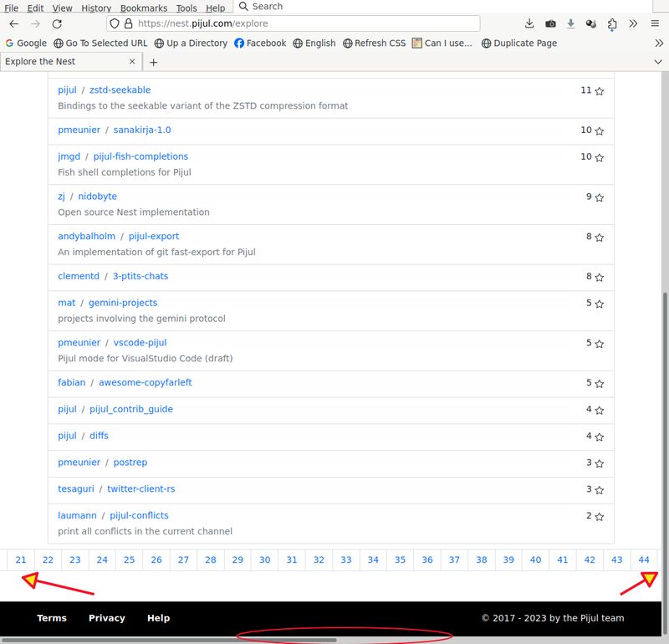The height and width of the screenshot is (644, 669).
Task: Open the Refresh CSS bookmark
Action: 374,43
